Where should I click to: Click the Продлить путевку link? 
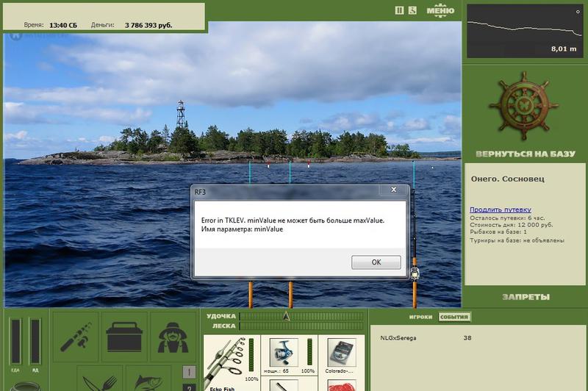pos(501,209)
